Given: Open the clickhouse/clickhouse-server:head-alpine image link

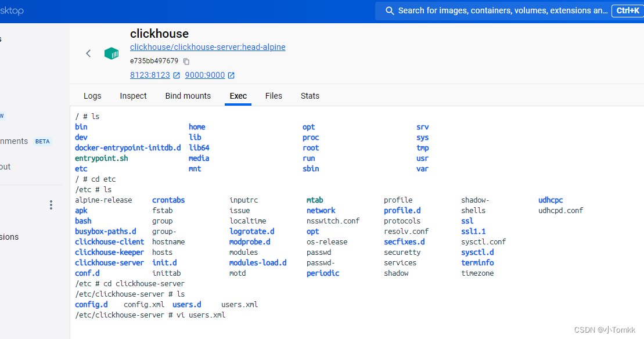Looking at the screenshot, I should pos(207,47).
